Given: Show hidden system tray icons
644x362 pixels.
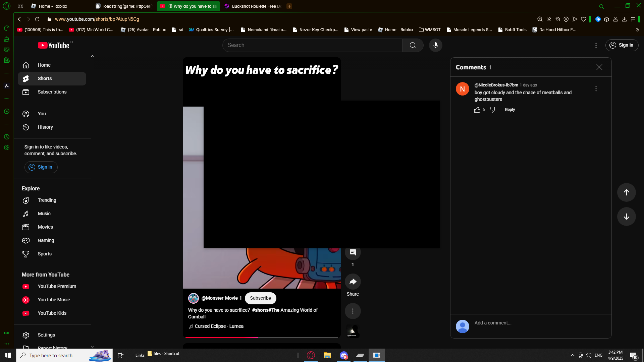Looking at the screenshot, I should coord(572,355).
